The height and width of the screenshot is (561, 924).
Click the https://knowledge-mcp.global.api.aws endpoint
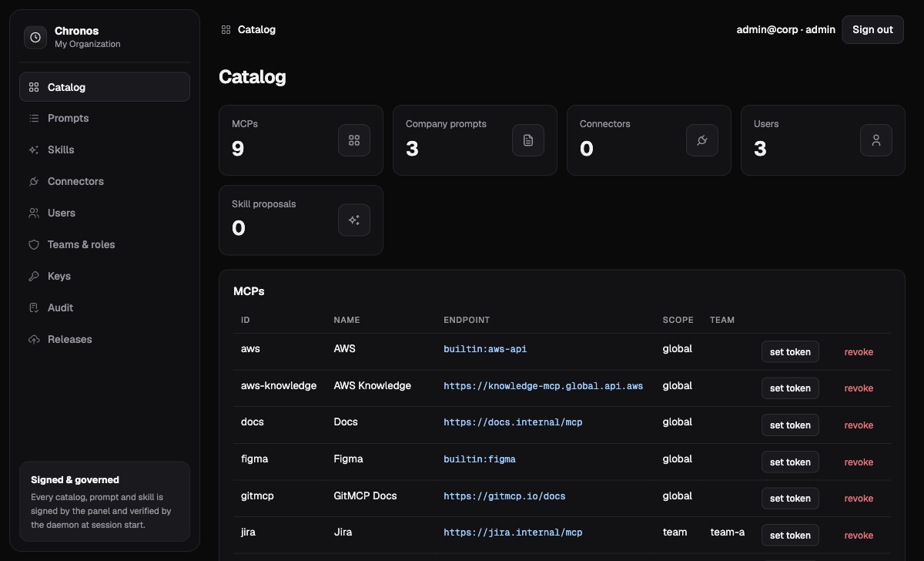543,386
